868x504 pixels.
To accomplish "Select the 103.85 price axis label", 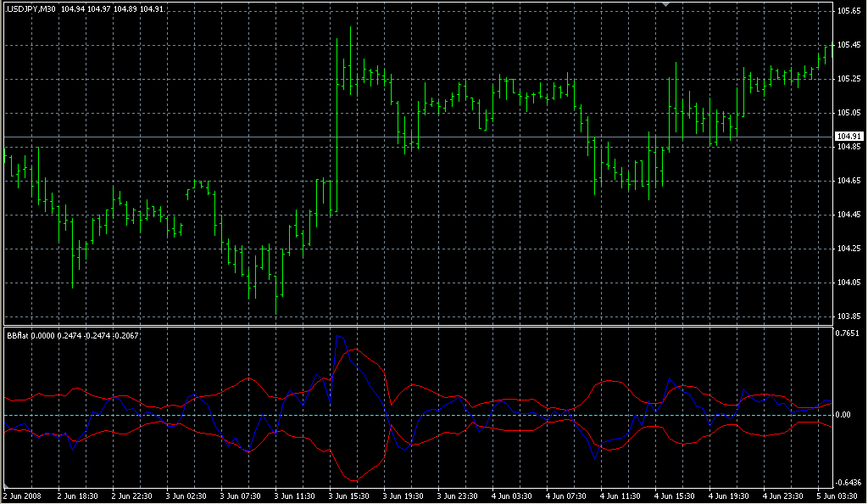I will [848, 316].
